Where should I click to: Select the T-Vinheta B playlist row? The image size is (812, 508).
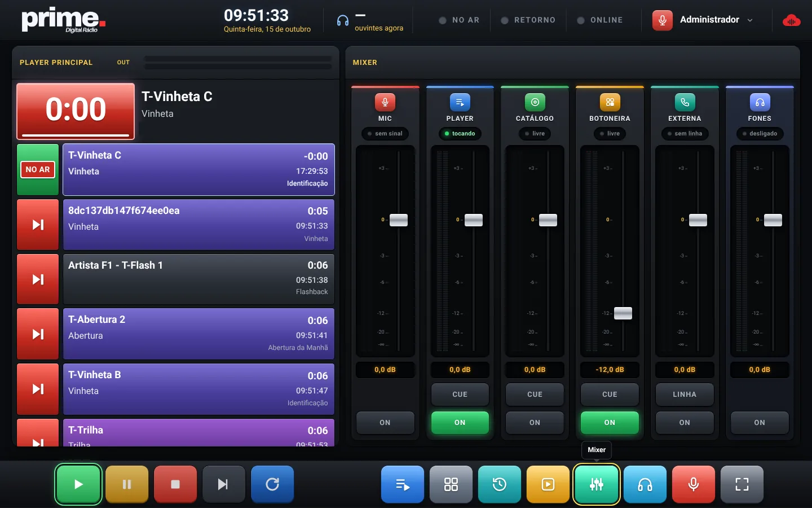[x=198, y=389]
